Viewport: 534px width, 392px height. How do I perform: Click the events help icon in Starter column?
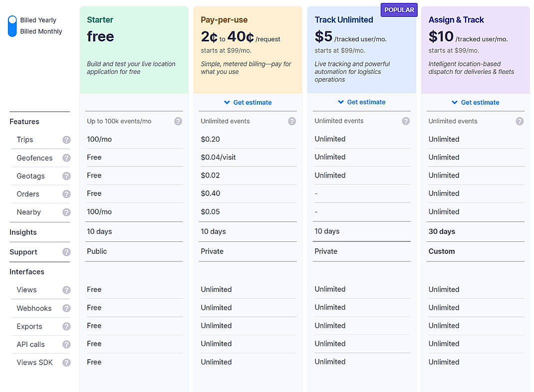click(178, 121)
